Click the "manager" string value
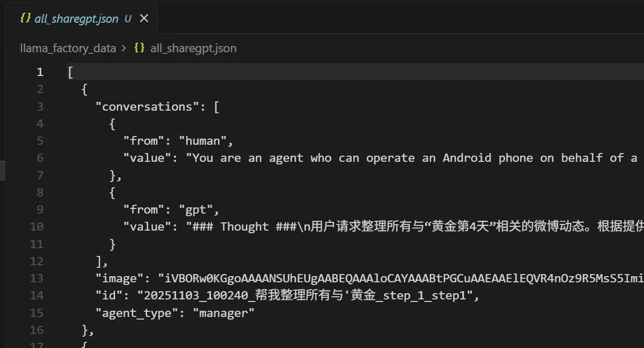Viewport: 644px width, 348px height. pos(224,312)
